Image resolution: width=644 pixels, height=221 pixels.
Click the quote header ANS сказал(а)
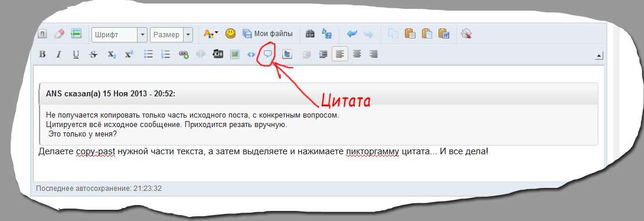(111, 94)
